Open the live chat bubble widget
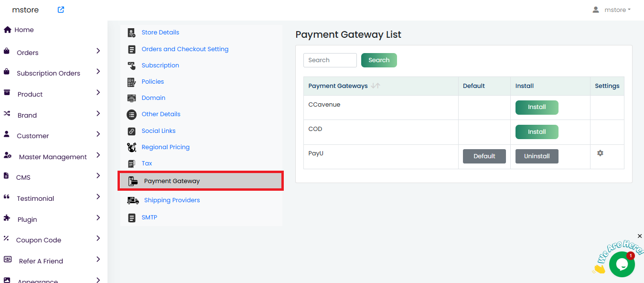This screenshot has width=644, height=283. 622,264
